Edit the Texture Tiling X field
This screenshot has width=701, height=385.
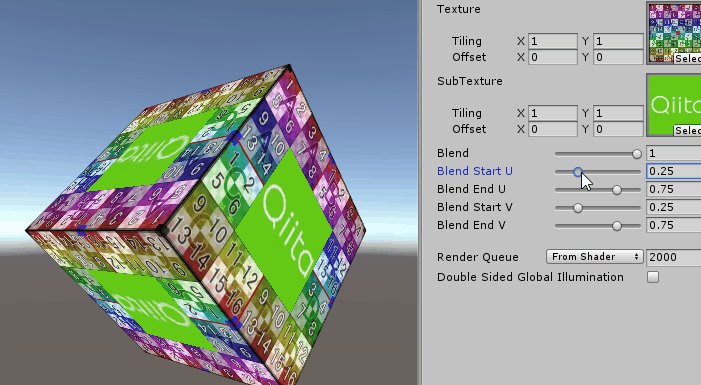[553, 41]
